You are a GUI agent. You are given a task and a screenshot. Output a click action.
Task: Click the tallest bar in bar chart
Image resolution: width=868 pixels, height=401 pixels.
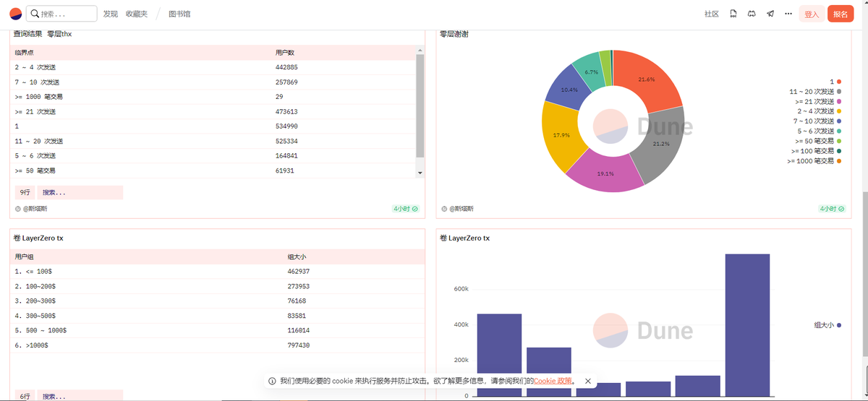point(747,324)
